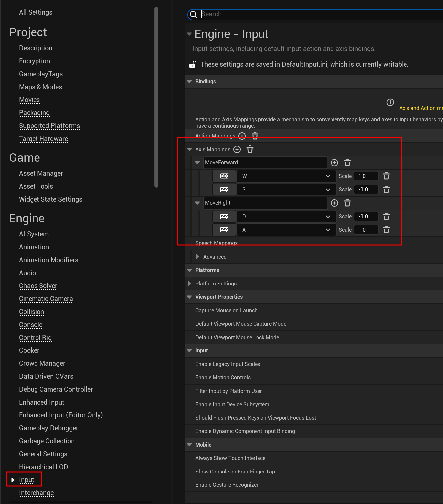This screenshot has height=504, width=443.
Task: Open Interchange settings
Action: 36,493
